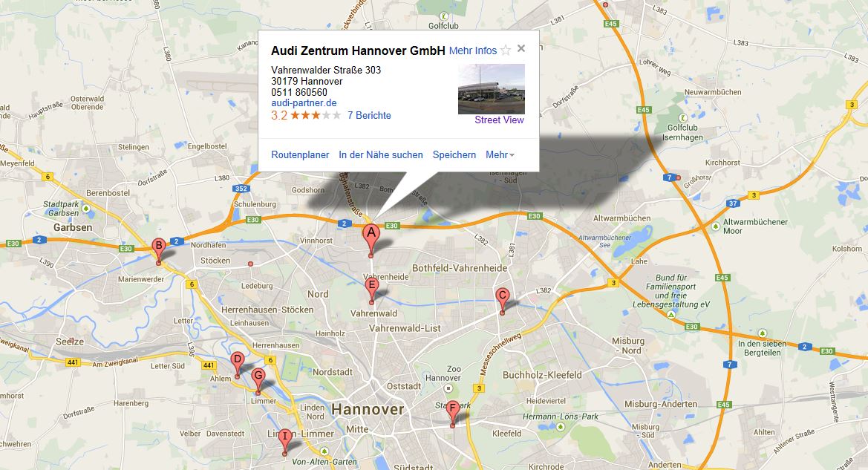Select map marker E at Vahrenwald
This screenshot has height=470, width=868.
pos(371,290)
